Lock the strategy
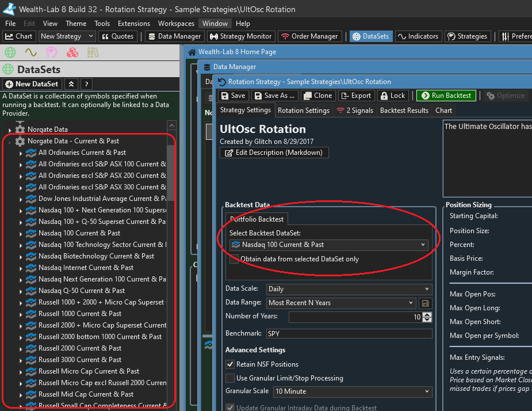Screen dimensions: 532x411 393,96
